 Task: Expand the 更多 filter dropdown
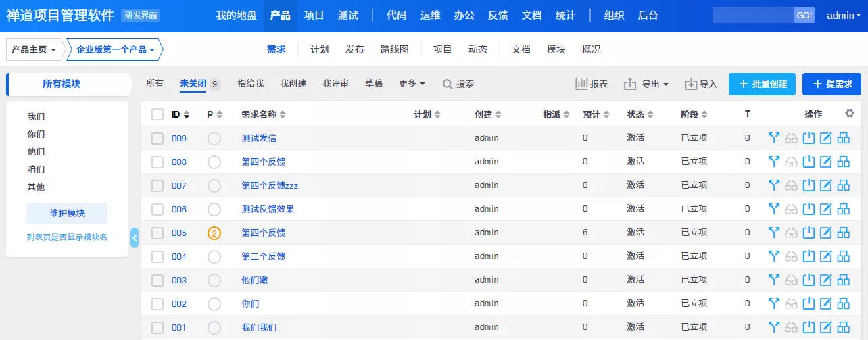tap(412, 84)
